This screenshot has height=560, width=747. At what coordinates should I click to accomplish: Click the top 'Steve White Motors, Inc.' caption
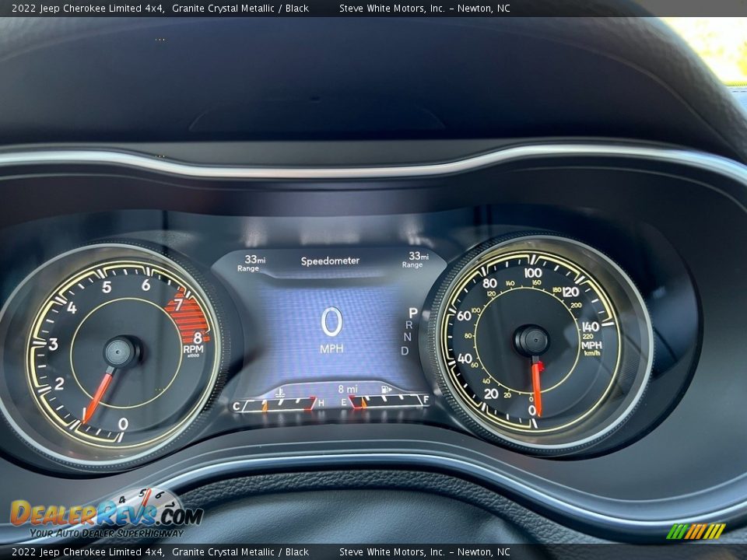pos(392,8)
